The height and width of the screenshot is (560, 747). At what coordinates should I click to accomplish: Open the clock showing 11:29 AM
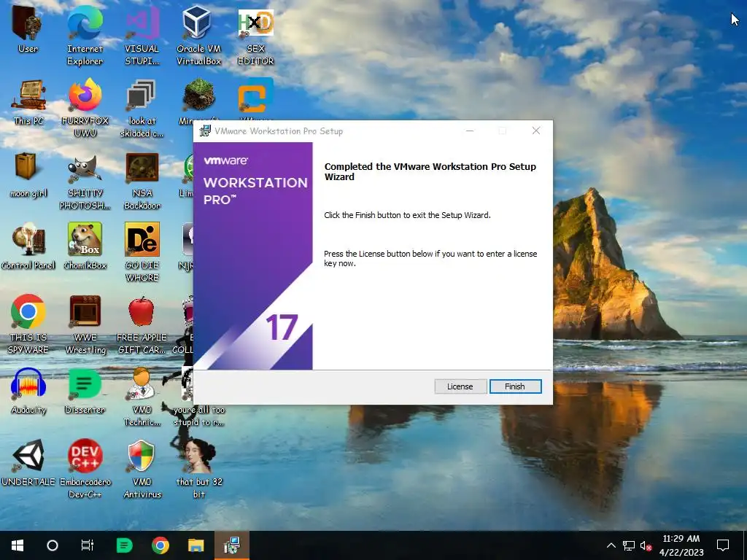tap(681, 545)
